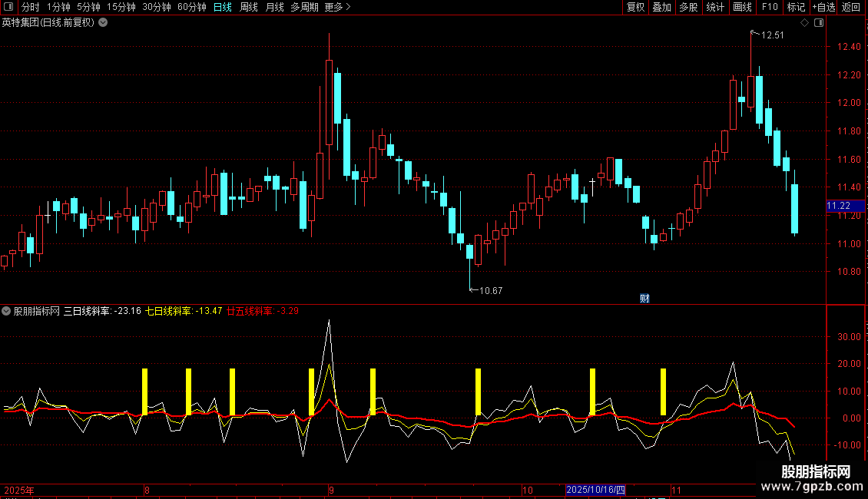Image resolution: width=868 pixels, height=499 pixels.
Task: Open the www.7gpzb.com website link
Action: (812, 486)
